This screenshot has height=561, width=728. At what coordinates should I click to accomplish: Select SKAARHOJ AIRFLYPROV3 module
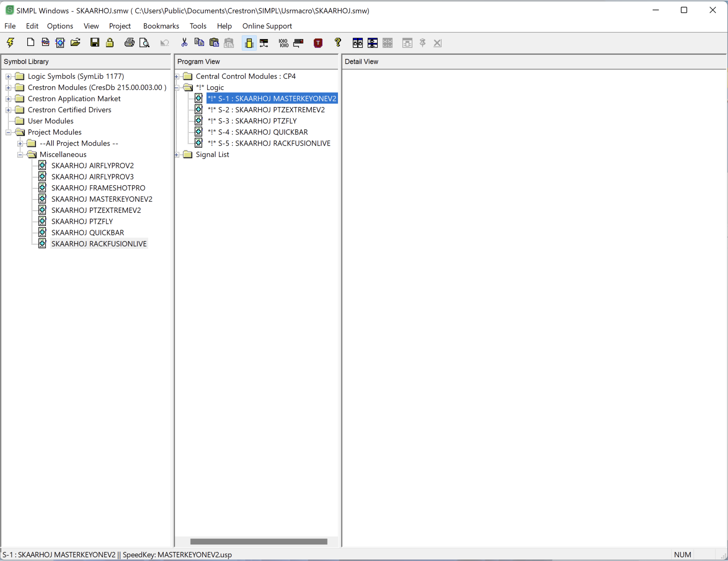pos(93,177)
